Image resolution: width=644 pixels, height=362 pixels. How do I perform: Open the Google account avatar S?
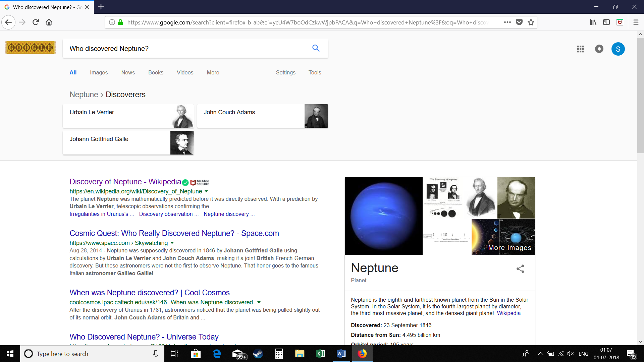pyautogui.click(x=618, y=49)
